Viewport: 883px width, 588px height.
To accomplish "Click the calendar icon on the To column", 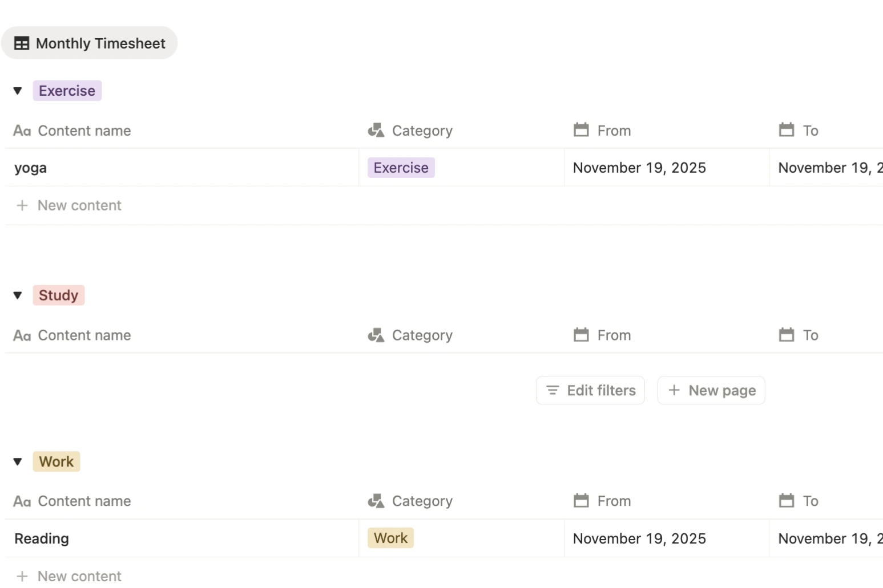I will tap(787, 130).
